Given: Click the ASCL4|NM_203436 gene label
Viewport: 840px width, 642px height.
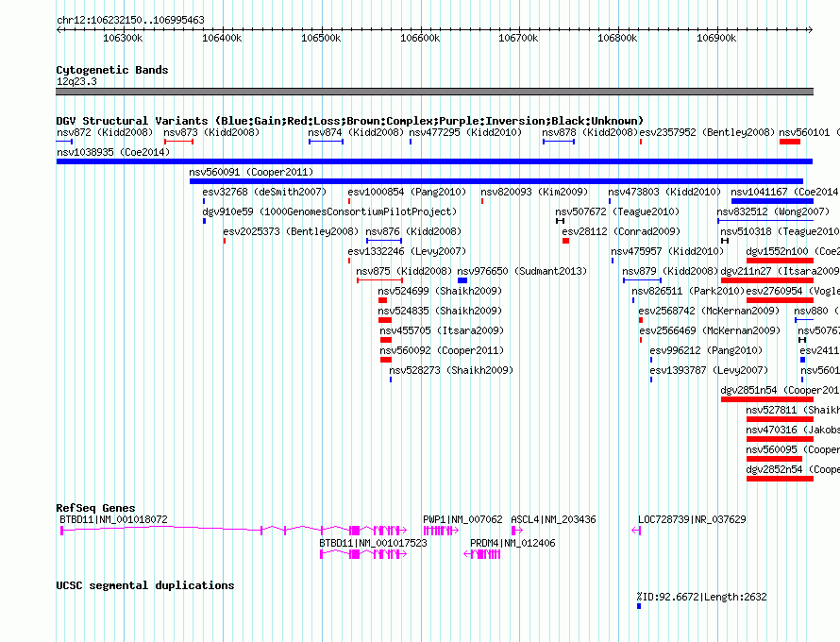Looking at the screenshot, I should pos(553,519).
